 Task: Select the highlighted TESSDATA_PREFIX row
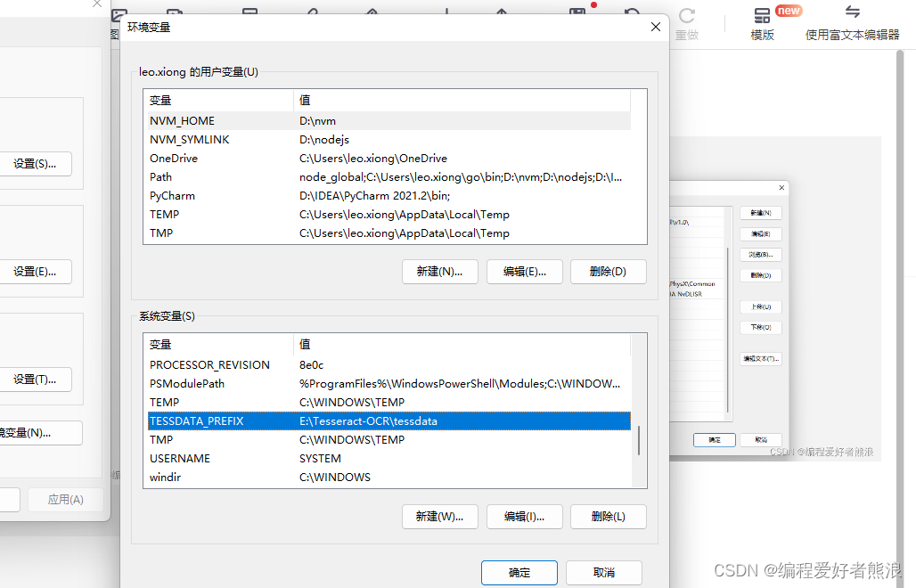click(389, 421)
